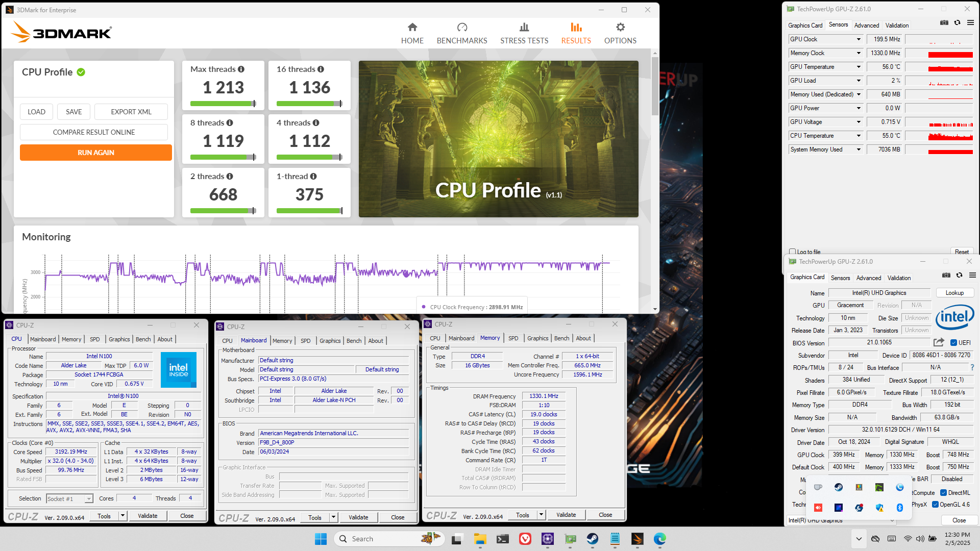This screenshot has width=980, height=551.
Task: Expand the GPU Load sensor dropdown
Action: (859, 81)
